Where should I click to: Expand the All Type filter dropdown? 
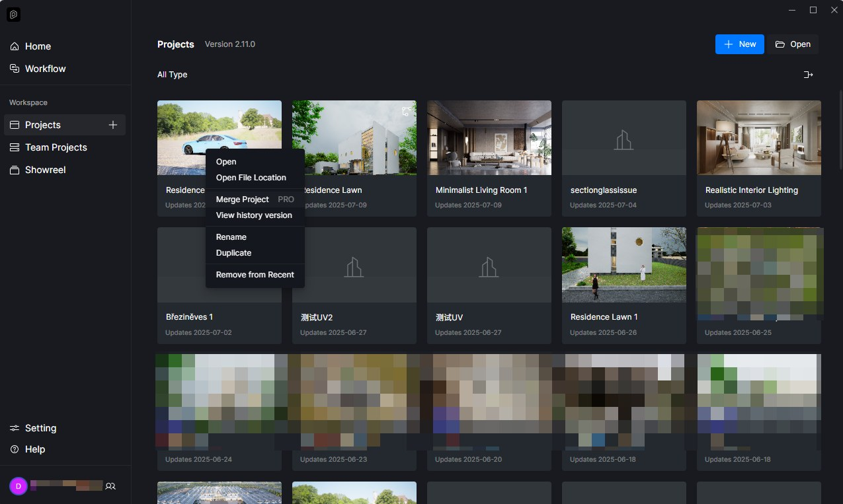coord(173,75)
